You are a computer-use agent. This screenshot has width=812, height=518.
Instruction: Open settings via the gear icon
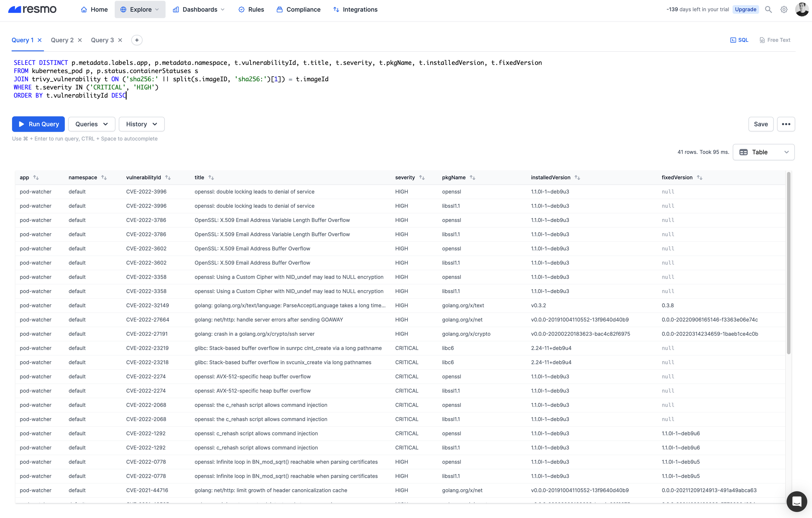coord(784,9)
